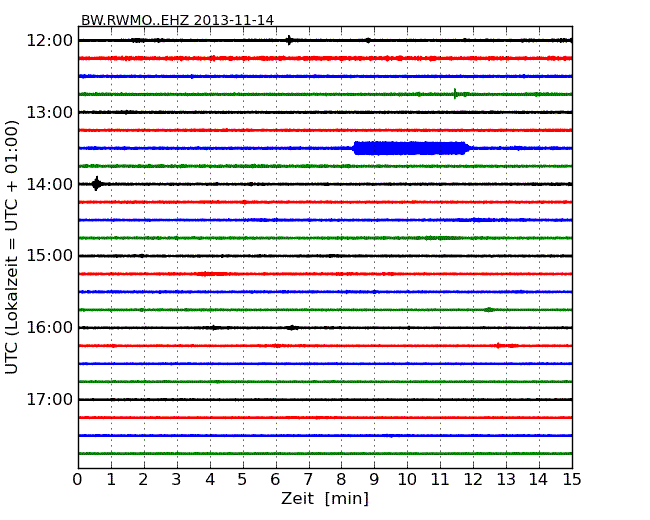Viewport: 650px width, 520px height.
Task: Click the x-axis tick label 8
Action: (341, 480)
